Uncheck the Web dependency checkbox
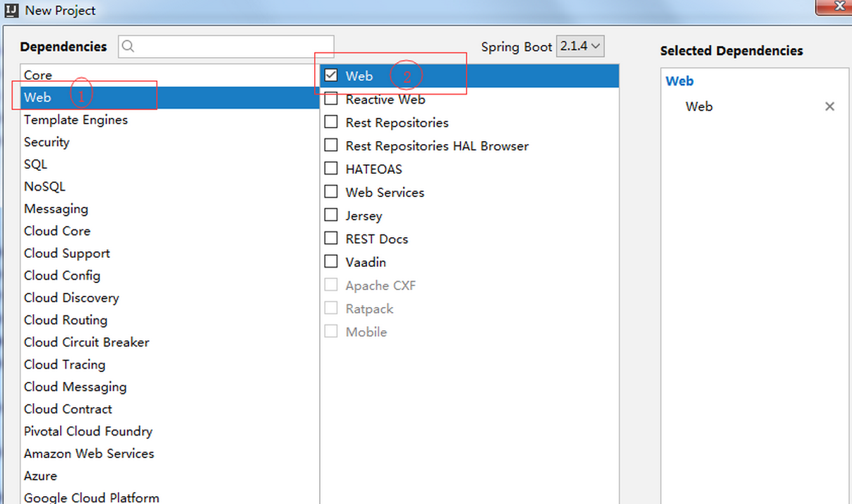 point(331,76)
